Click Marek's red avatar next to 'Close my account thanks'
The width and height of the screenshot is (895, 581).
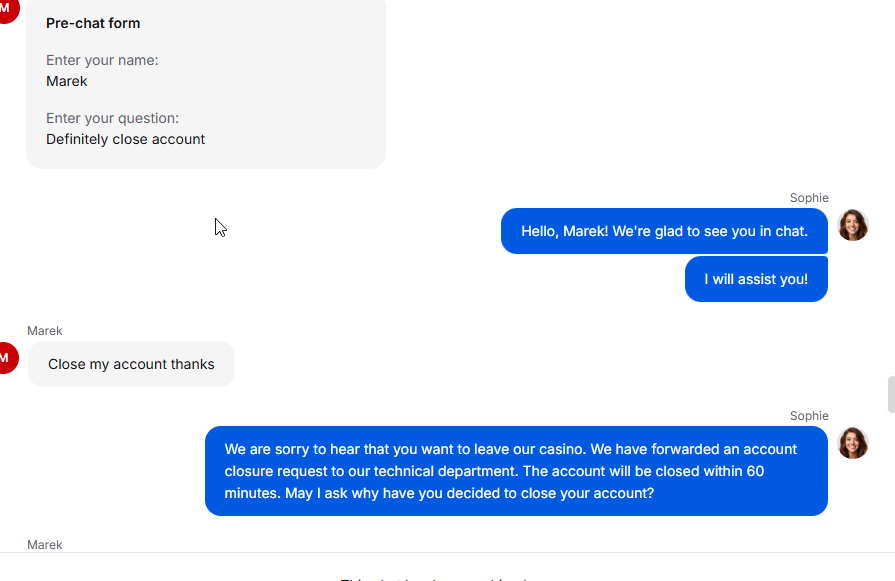(x=7, y=358)
